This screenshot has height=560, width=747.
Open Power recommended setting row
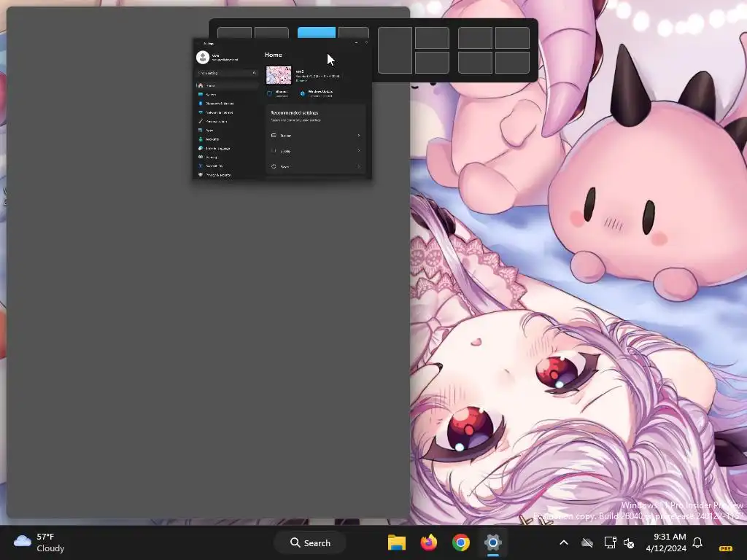(x=316, y=167)
